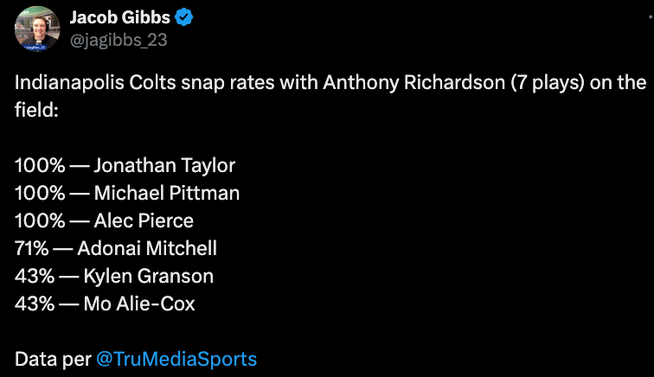Click the (7 plays) text
The image size is (654, 377).
click(x=548, y=83)
